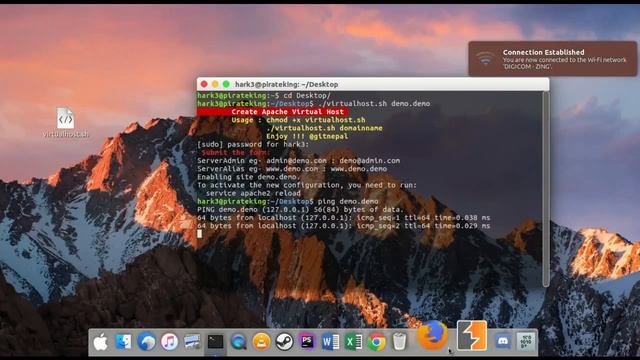The width and height of the screenshot is (640, 360).
Task: Click the terminal cursor block
Action: tap(199, 234)
